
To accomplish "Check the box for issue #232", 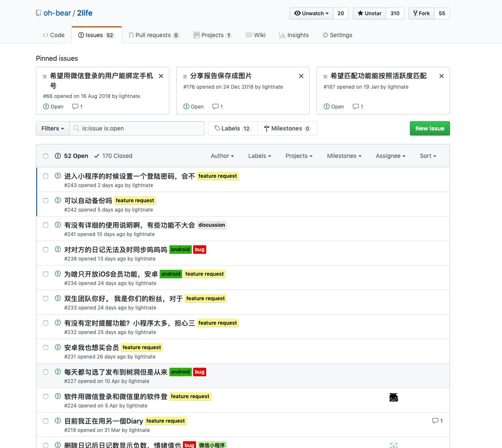I will point(46,323).
